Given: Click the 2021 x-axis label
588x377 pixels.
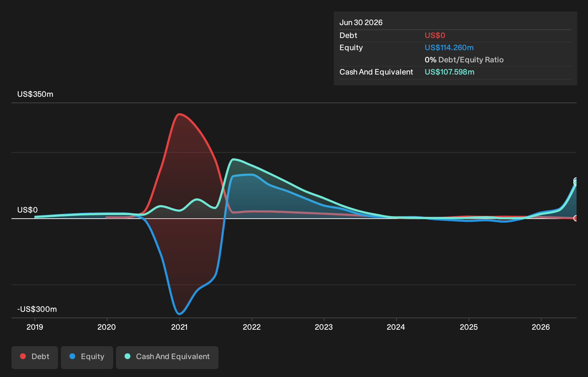Looking at the screenshot, I should coord(179,327).
